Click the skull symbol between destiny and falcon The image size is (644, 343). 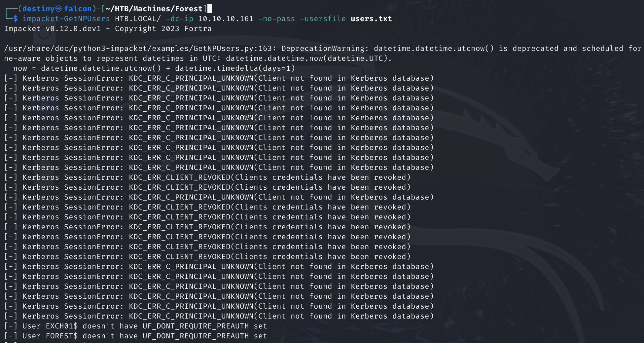pyautogui.click(x=58, y=9)
